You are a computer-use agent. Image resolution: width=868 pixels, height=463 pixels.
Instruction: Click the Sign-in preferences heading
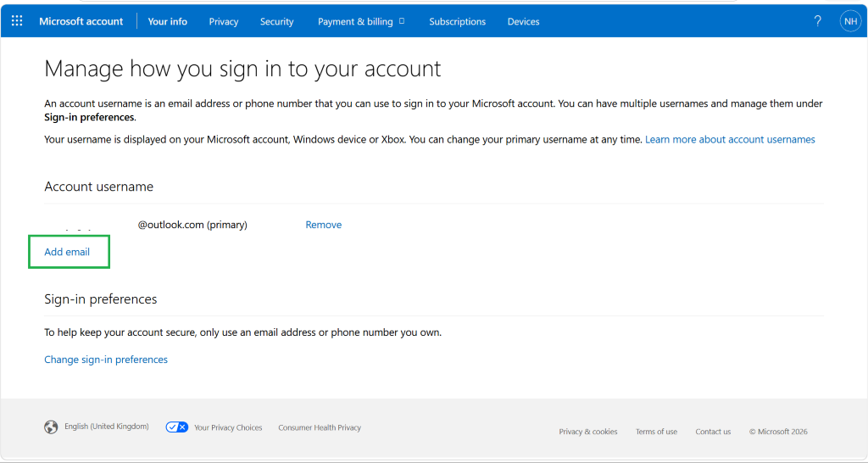(101, 299)
